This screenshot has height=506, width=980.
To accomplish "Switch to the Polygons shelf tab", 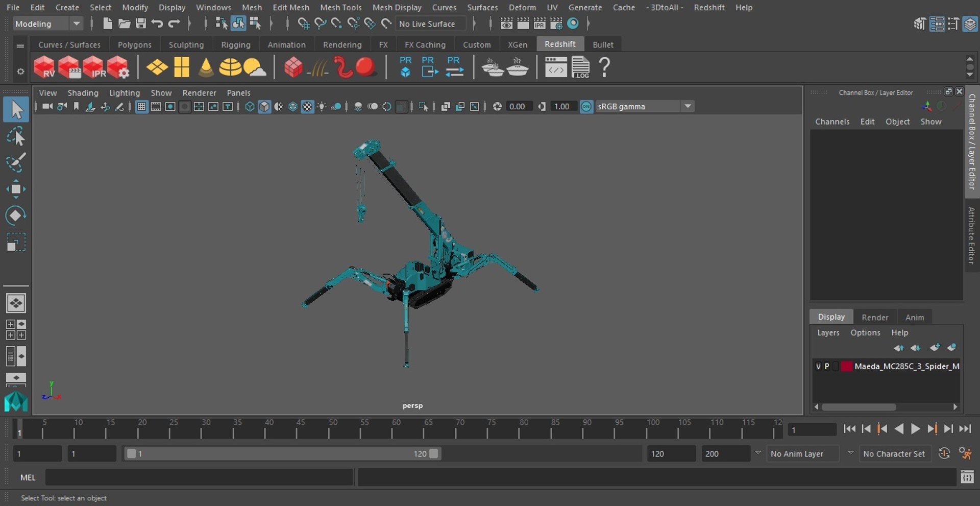I will click(134, 45).
